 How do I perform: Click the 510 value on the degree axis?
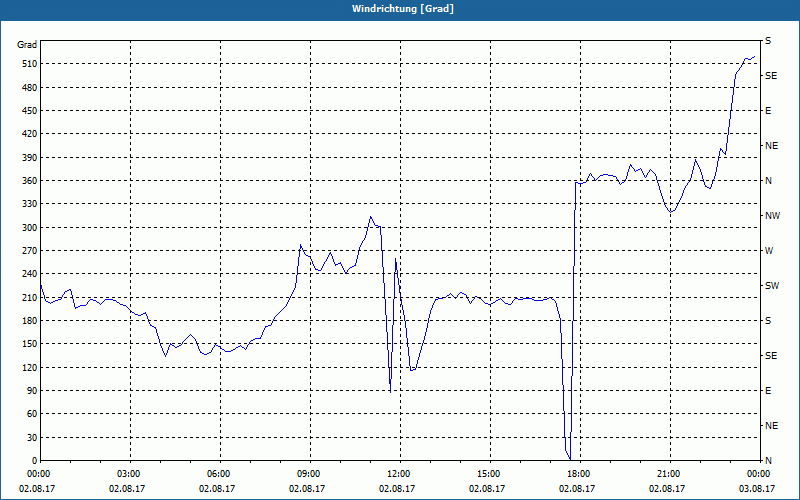click(x=29, y=64)
